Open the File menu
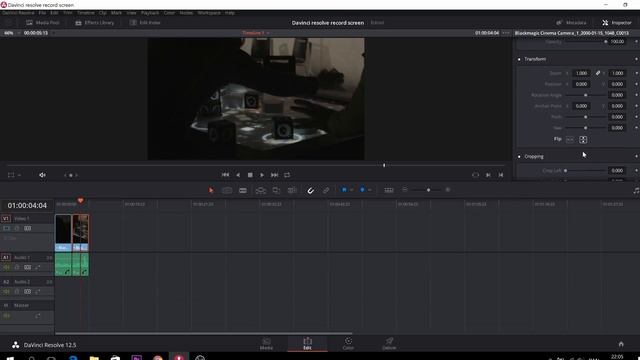This screenshot has height=360, width=640. (42, 13)
